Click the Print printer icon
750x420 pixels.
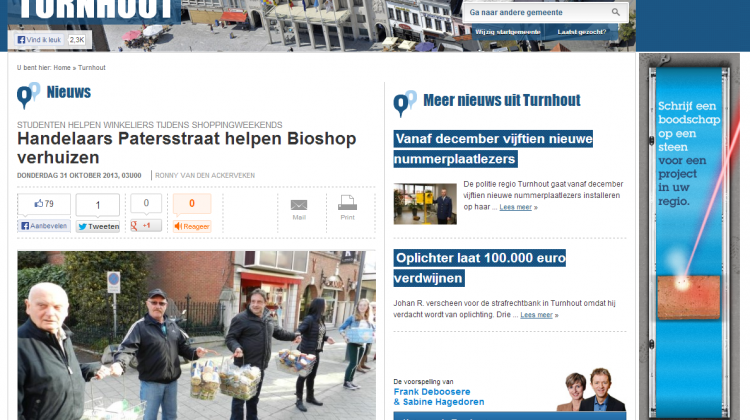click(347, 202)
